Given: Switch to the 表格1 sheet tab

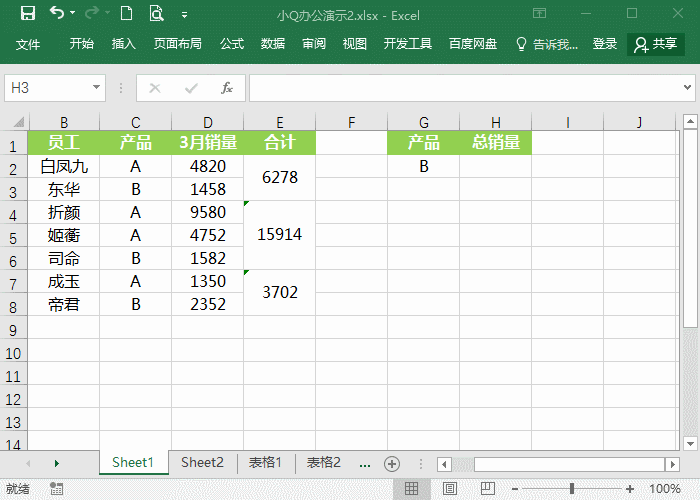Looking at the screenshot, I should pos(265,462).
